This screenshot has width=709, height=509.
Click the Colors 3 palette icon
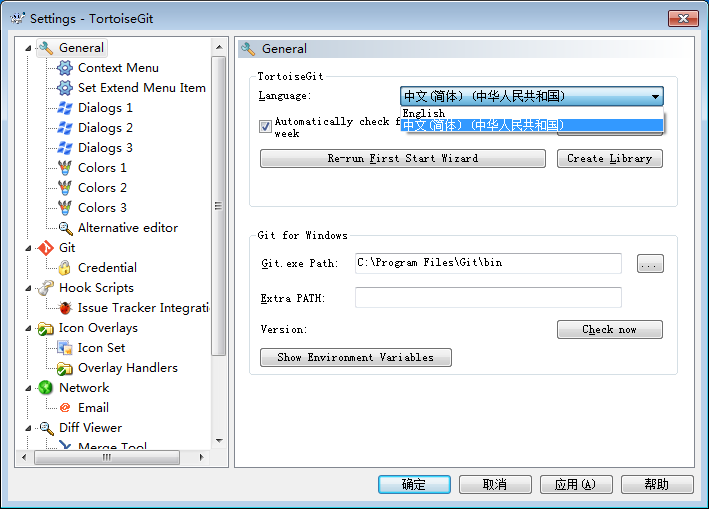pyautogui.click(x=65, y=207)
